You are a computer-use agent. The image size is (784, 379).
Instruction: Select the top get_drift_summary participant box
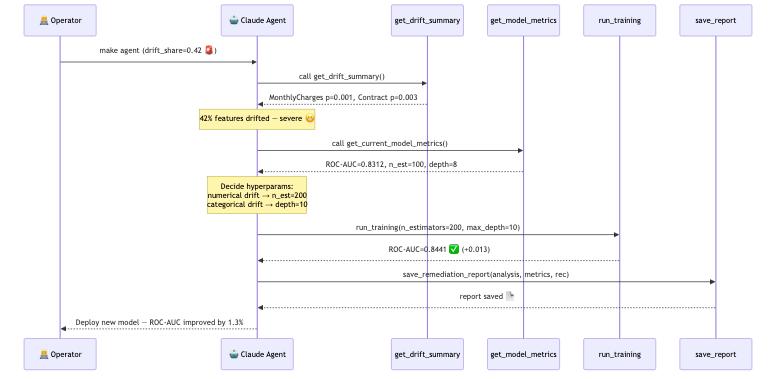coord(428,20)
